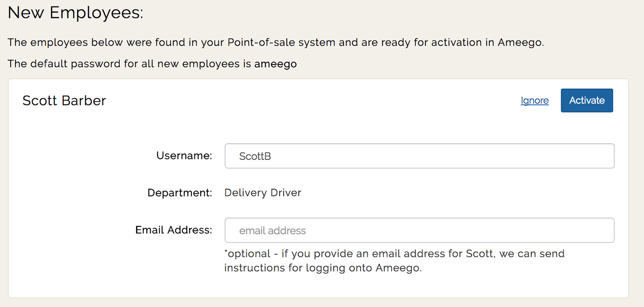Click the "New Employees:" page heading
The image size is (644, 307).
pyautogui.click(x=76, y=13)
